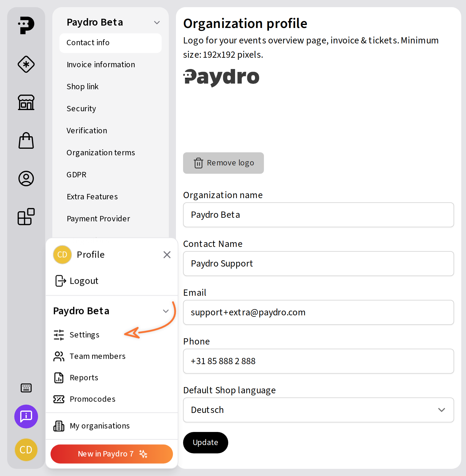The image size is (466, 476).
Task: Expand the Paydro Beta header chevron
Action: pos(157,23)
